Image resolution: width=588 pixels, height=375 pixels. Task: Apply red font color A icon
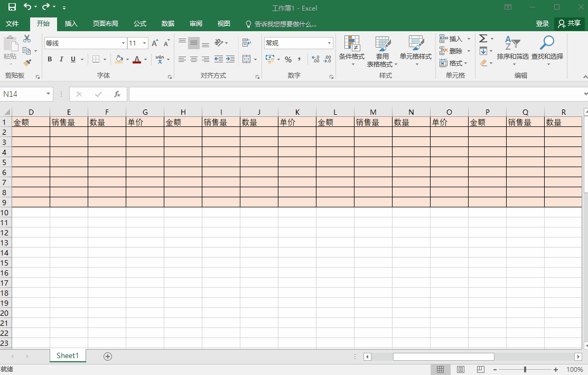137,59
